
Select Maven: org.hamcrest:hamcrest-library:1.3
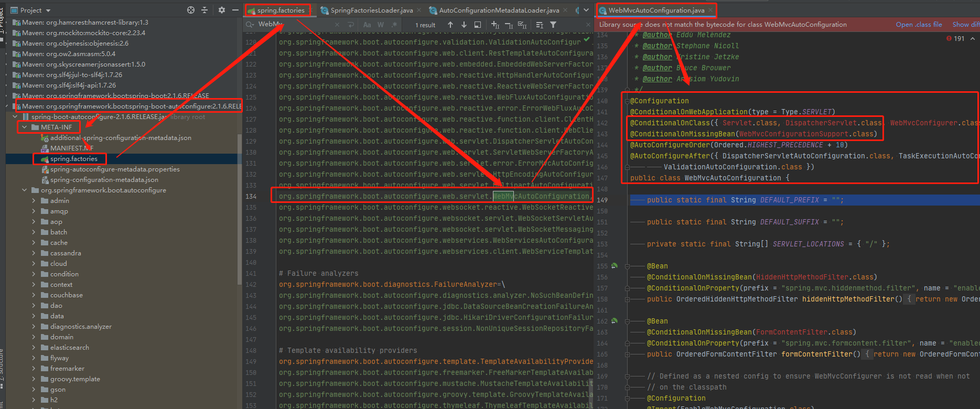point(85,23)
